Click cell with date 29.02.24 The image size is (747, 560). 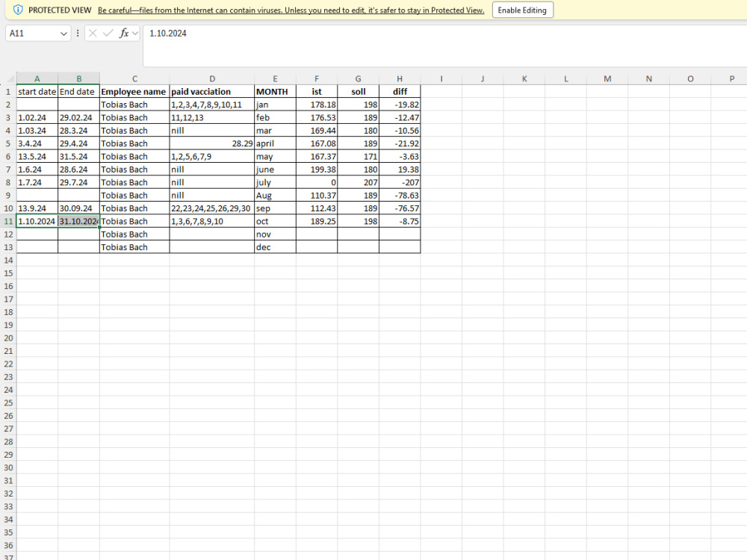[78, 117]
